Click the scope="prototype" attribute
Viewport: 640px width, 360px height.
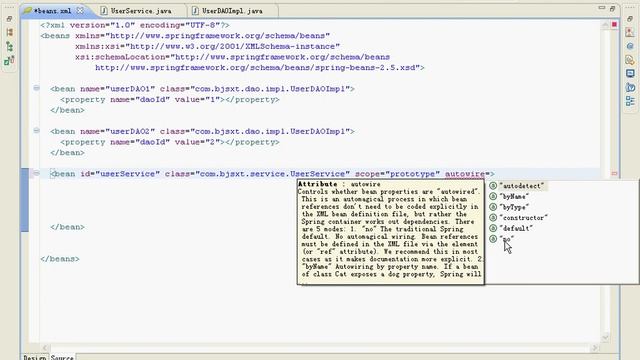tap(397, 174)
